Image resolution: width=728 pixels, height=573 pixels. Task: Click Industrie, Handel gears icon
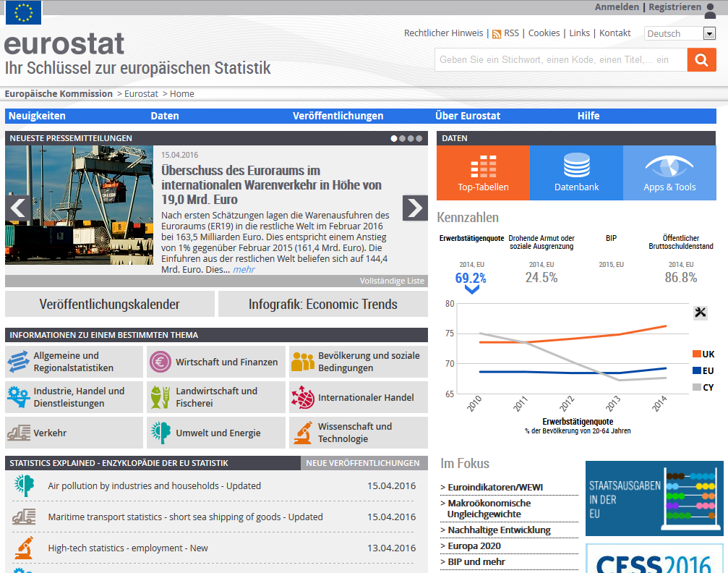(19, 397)
